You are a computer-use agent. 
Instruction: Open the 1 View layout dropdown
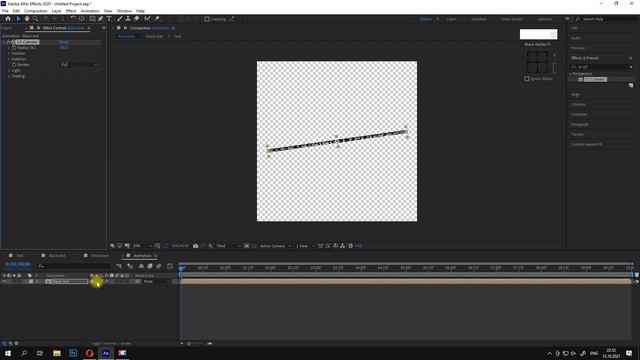305,246
